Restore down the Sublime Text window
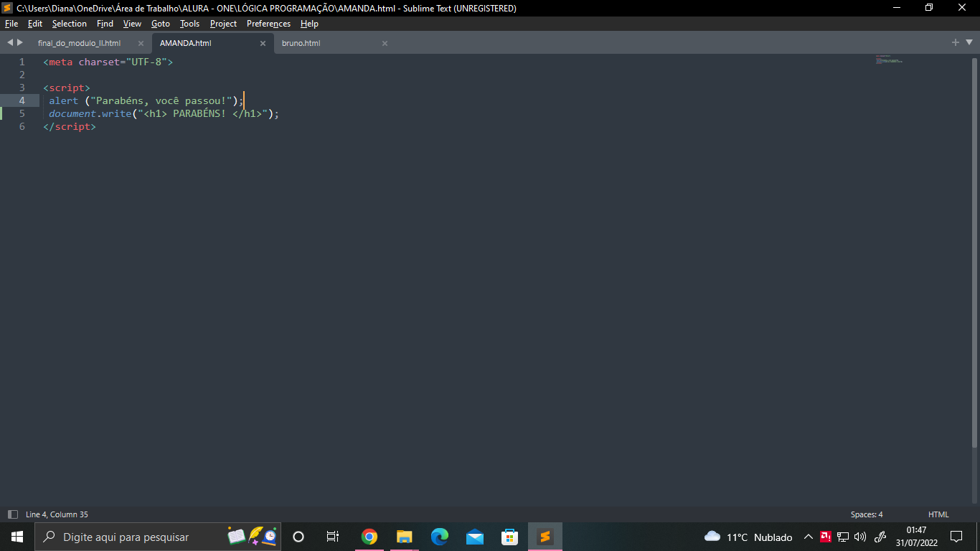Image resolution: width=980 pixels, height=551 pixels. point(930,8)
